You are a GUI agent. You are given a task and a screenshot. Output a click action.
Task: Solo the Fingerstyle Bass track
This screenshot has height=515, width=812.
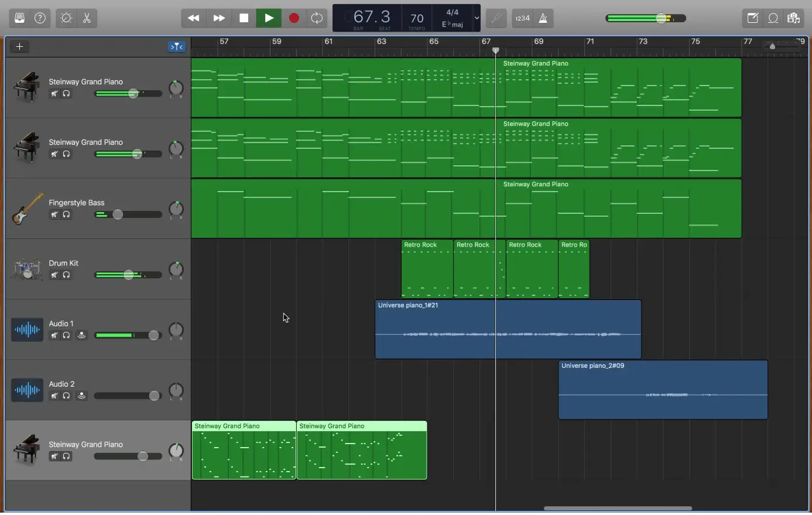click(67, 214)
